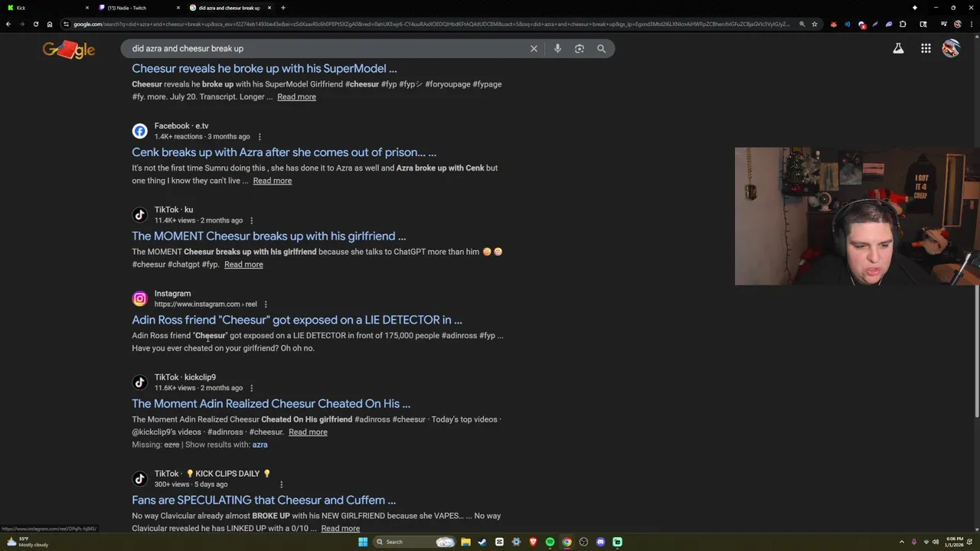The height and width of the screenshot is (551, 980).
Task: Open more options for the TikTok kickclip9 result
Action: [251, 388]
